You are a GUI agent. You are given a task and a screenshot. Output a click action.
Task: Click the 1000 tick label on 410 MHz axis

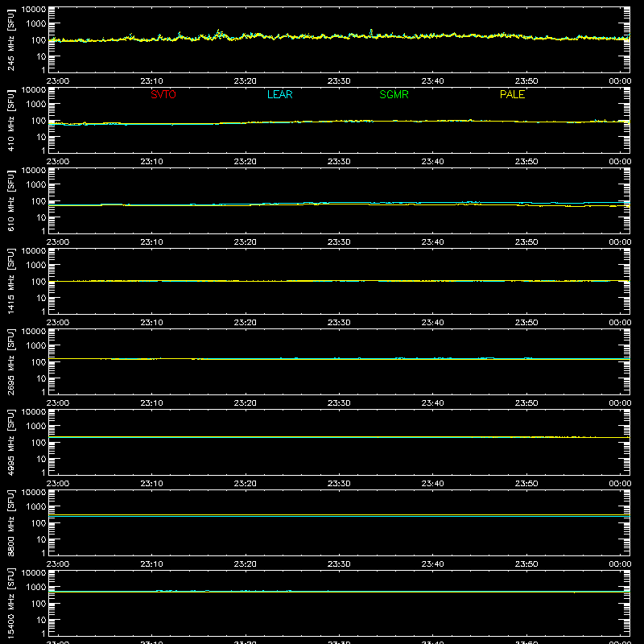36,105
